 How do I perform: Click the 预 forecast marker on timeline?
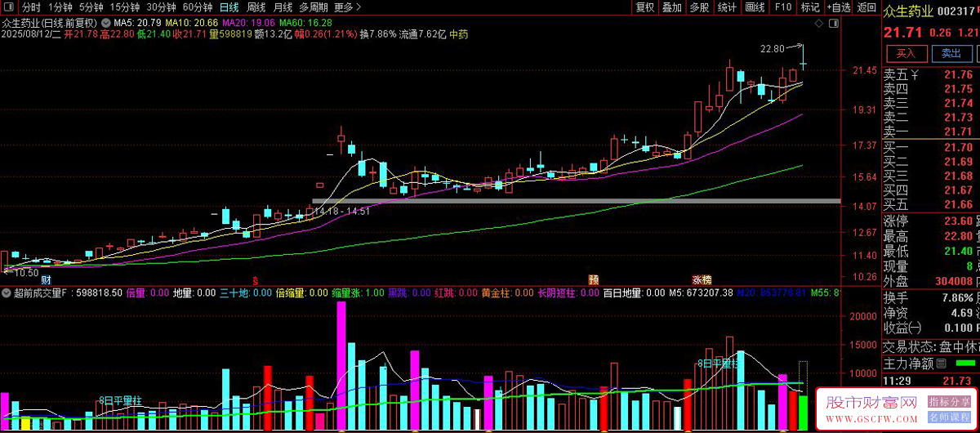coord(594,279)
